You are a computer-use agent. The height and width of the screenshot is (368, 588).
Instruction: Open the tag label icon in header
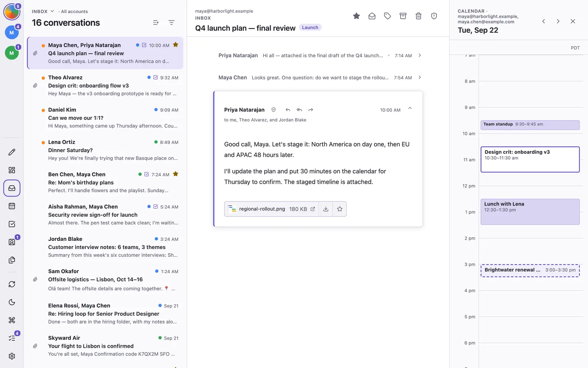point(388,16)
